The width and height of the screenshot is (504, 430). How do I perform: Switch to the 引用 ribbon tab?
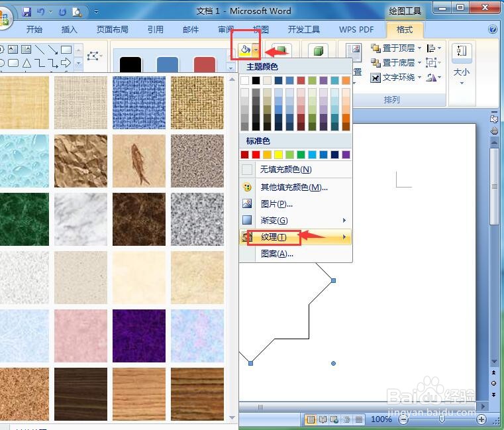[156, 30]
